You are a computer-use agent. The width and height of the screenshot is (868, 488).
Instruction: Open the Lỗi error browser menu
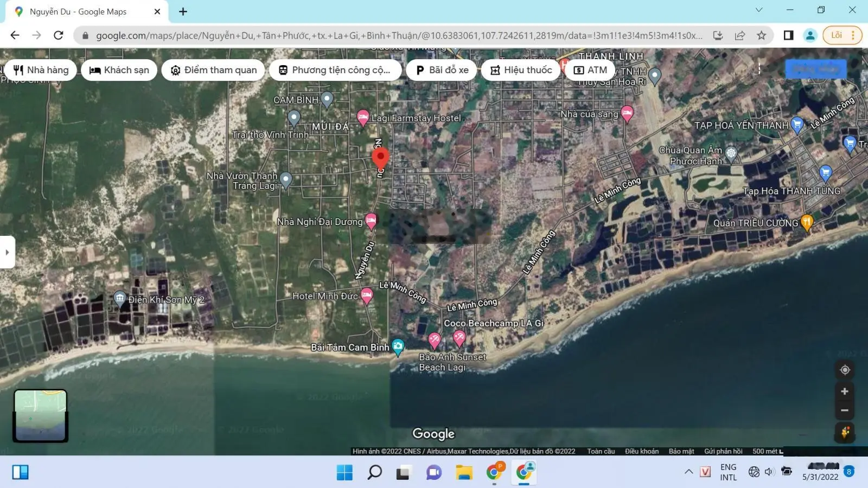843,35
